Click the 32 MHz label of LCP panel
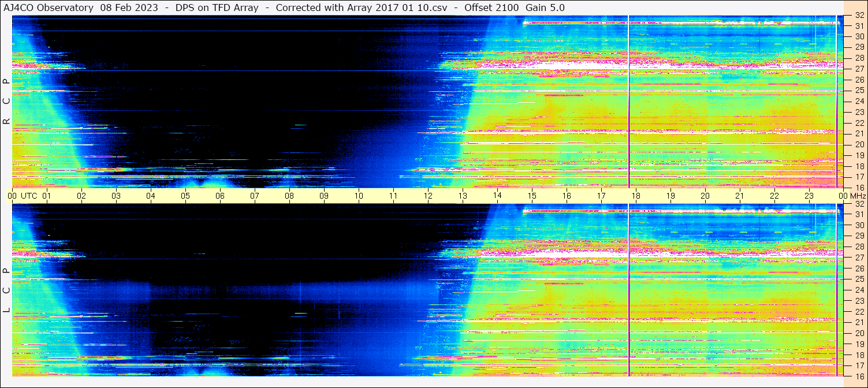 point(859,204)
